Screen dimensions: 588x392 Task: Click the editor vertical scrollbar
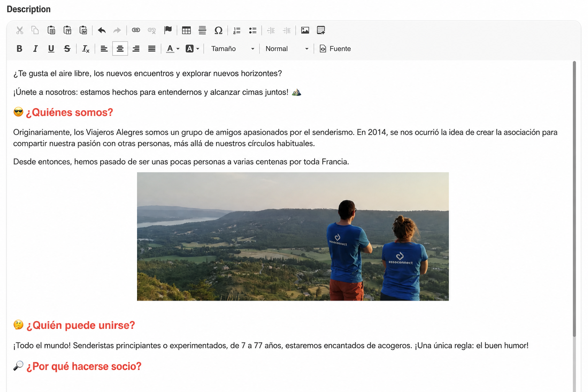[x=574, y=199]
